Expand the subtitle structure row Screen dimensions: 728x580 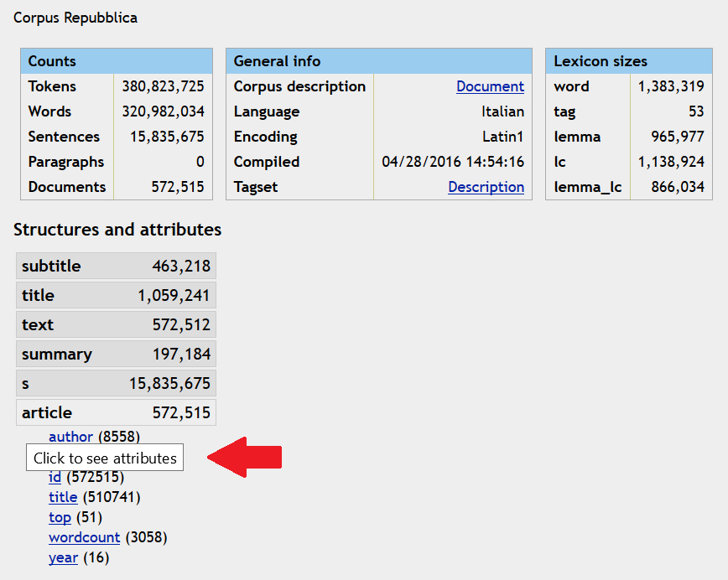116,266
